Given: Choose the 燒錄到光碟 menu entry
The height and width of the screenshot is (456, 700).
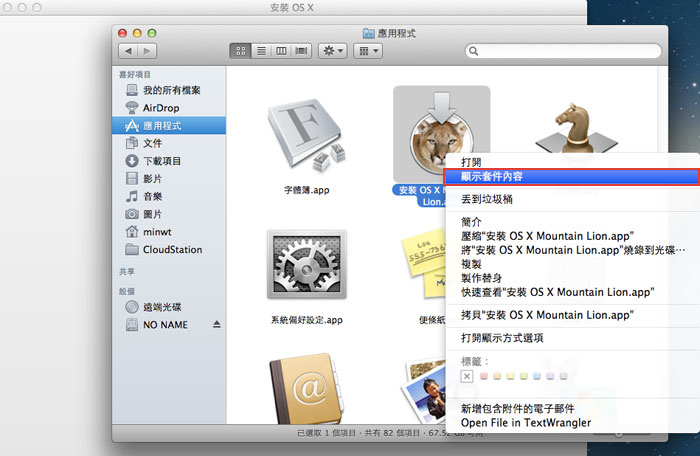Looking at the screenshot, I should 573,250.
